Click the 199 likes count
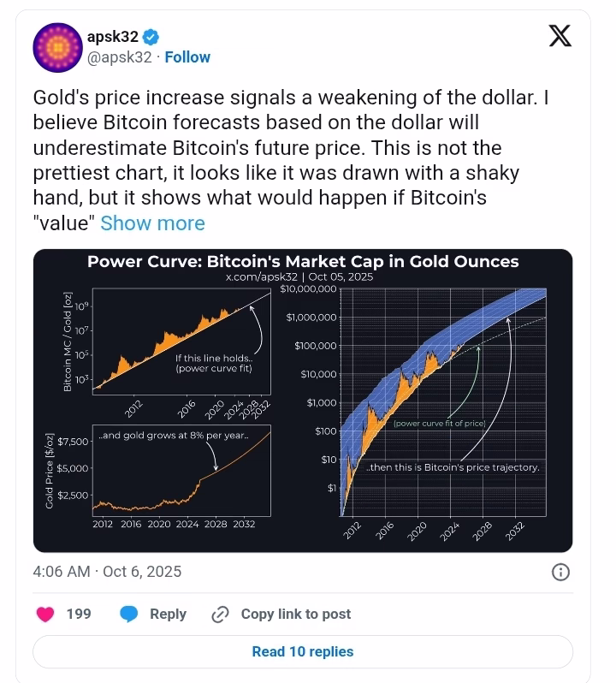Screen dimensions: 616x683 click(79, 614)
